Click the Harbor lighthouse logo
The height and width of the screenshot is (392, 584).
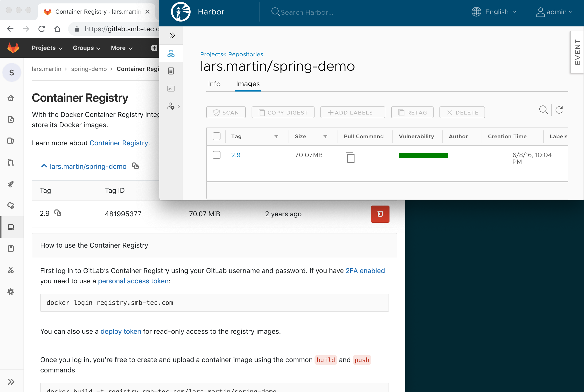181,12
